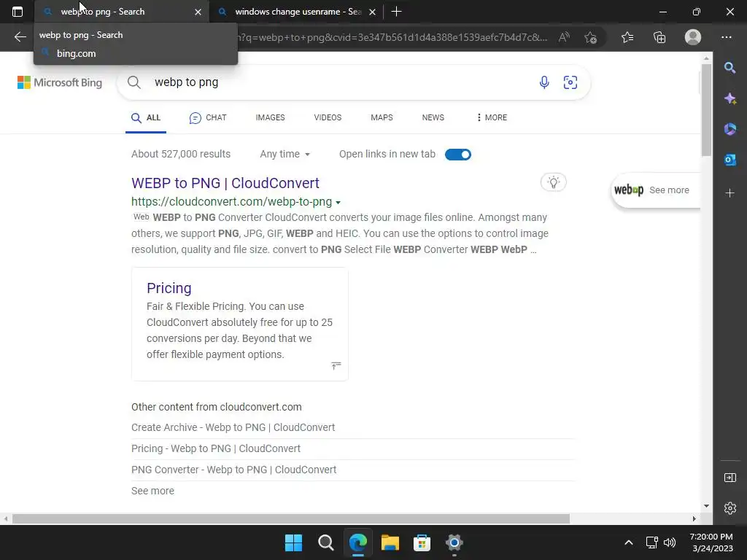Open visual search camera icon
The height and width of the screenshot is (560, 747).
tap(570, 82)
